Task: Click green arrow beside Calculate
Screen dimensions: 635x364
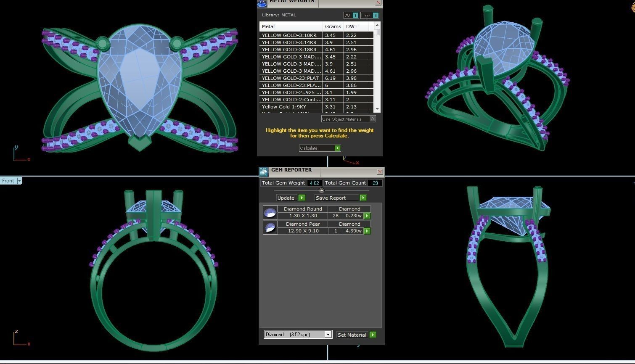Action: (337, 148)
